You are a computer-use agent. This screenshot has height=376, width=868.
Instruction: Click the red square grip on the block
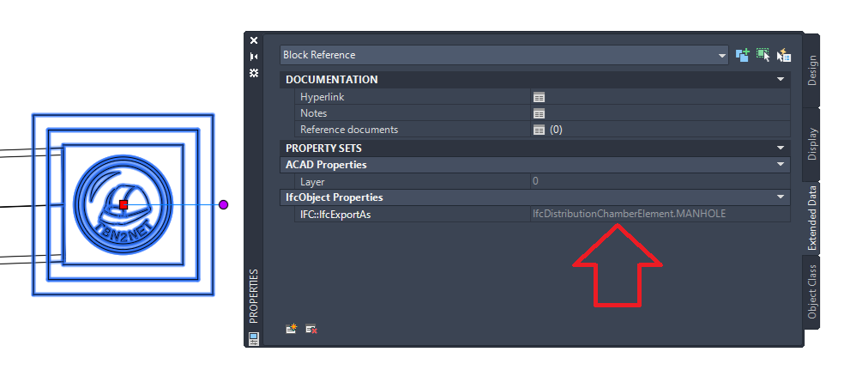click(124, 205)
